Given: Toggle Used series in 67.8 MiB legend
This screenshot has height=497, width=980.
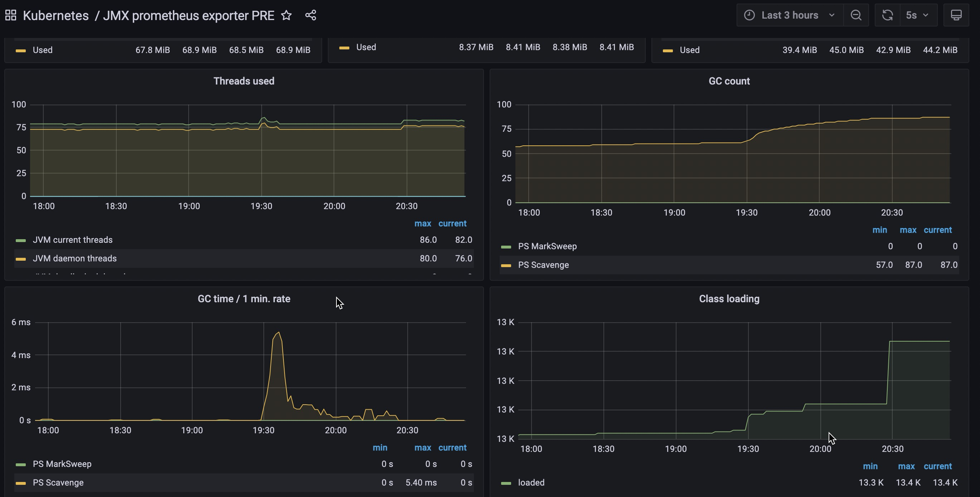Looking at the screenshot, I should (43, 50).
